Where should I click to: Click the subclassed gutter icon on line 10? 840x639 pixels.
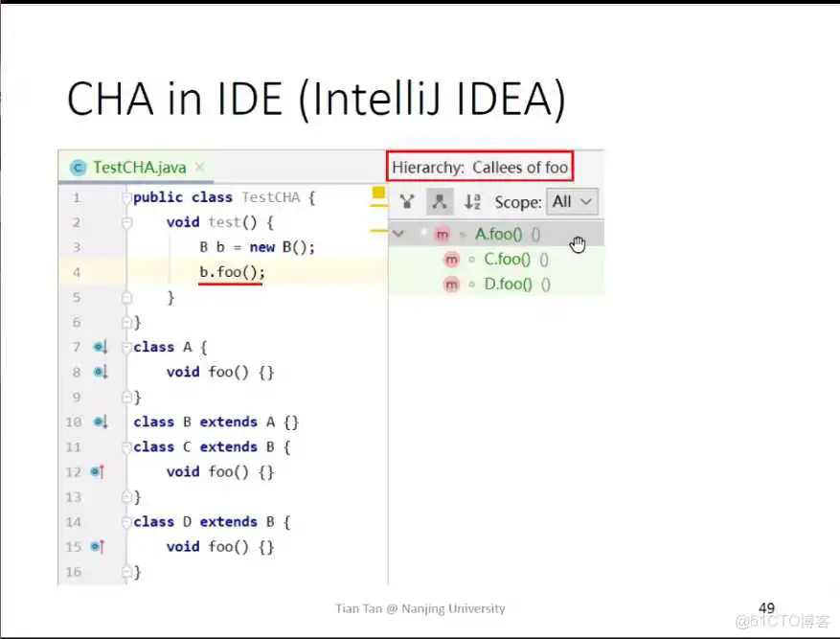click(x=101, y=422)
